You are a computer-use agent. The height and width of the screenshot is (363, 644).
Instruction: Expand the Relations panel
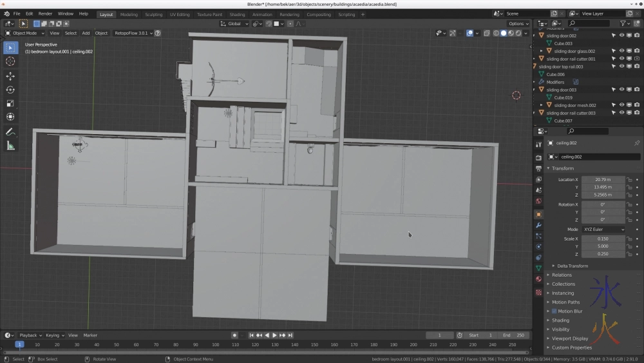[562, 275]
